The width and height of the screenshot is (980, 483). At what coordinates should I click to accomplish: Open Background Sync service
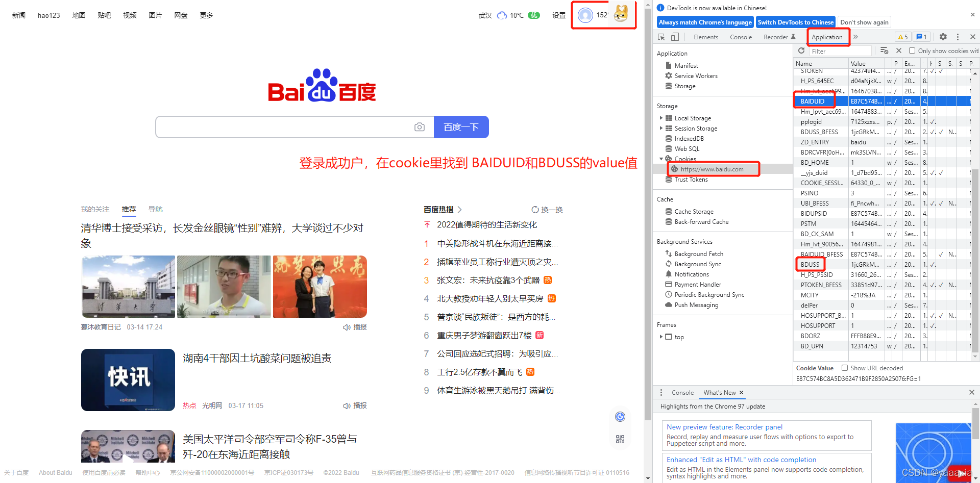click(697, 264)
